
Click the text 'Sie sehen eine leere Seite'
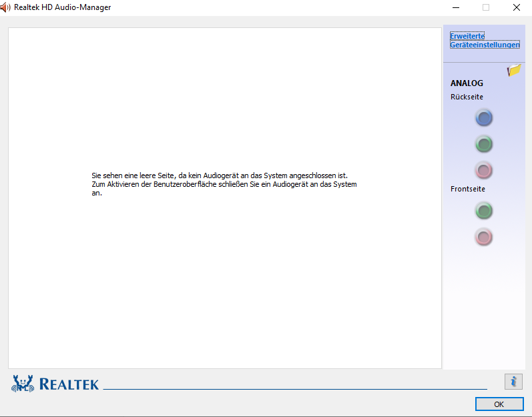tap(133, 175)
